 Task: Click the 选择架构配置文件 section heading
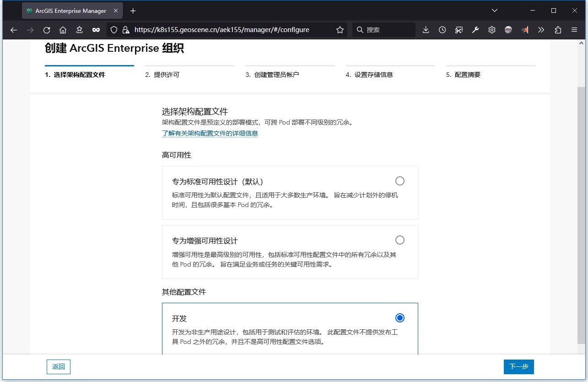point(195,111)
